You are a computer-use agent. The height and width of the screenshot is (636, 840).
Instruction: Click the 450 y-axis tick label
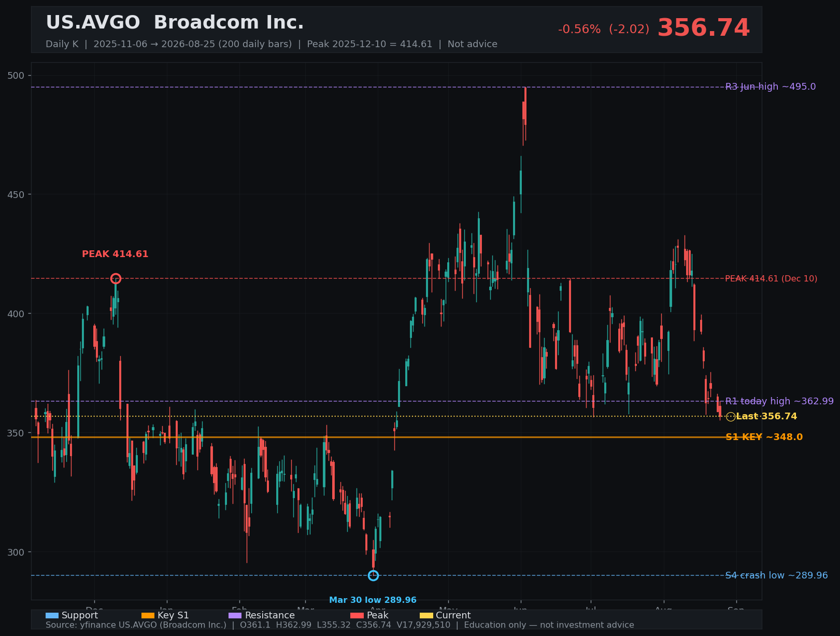click(x=17, y=195)
